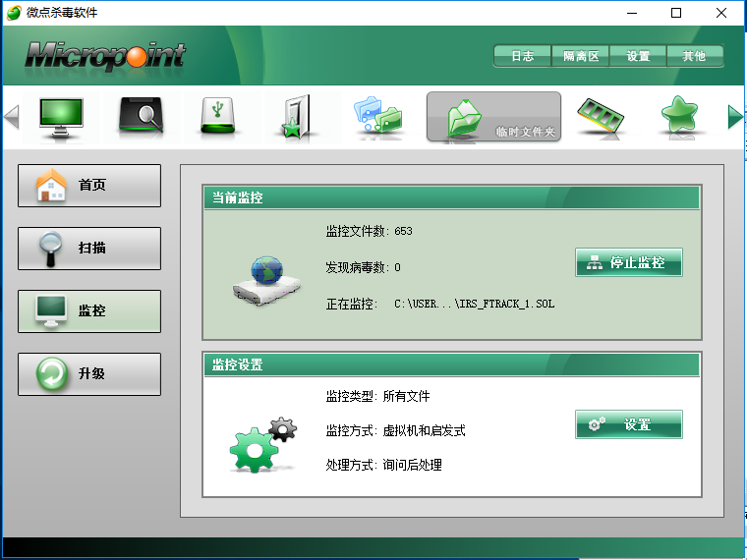747x560 pixels.
Task: Click 停止监控 stop monitoring button
Action: [629, 262]
